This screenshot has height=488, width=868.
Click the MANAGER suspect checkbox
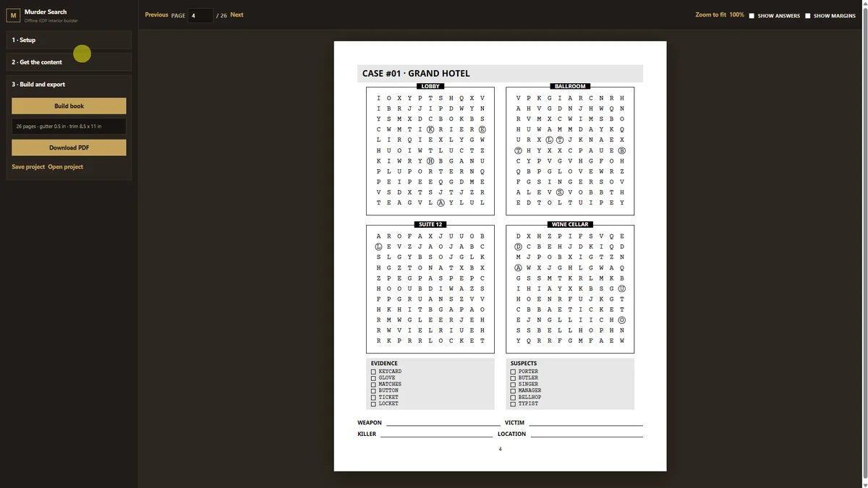coord(513,391)
